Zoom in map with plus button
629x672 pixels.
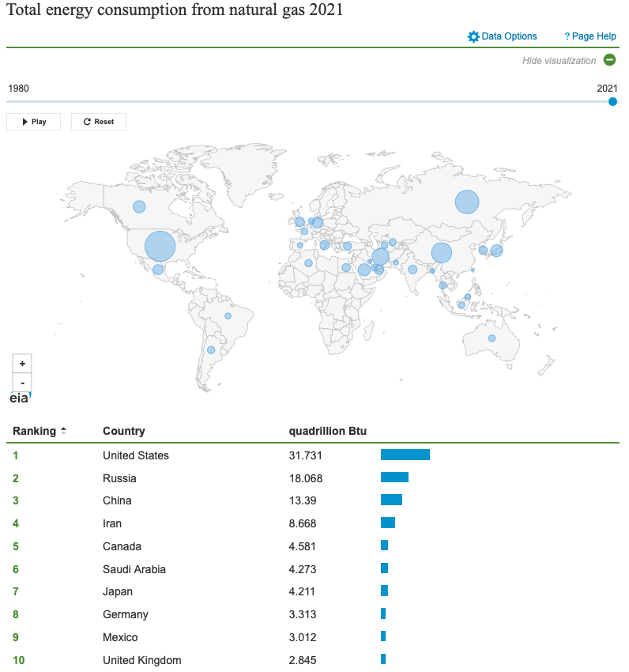click(x=22, y=364)
